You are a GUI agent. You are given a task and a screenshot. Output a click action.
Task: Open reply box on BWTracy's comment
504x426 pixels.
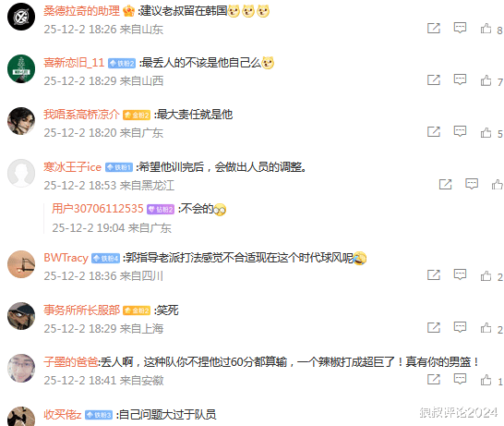coord(460,274)
